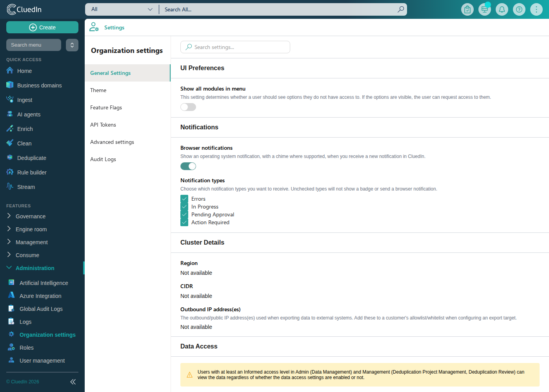The image size is (549, 392).
Task: Click the CluedIn 2026 copyright text
Action: coord(23,382)
